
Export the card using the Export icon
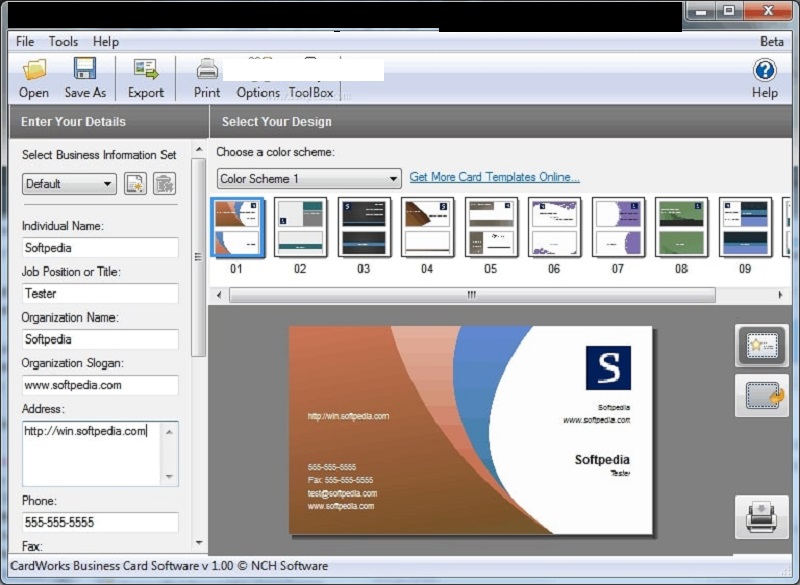[x=146, y=78]
